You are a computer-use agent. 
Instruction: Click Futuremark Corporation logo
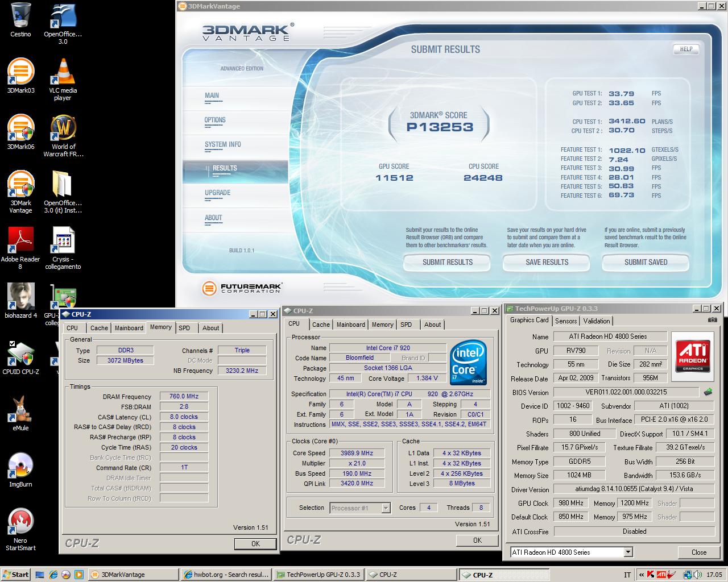point(242,288)
